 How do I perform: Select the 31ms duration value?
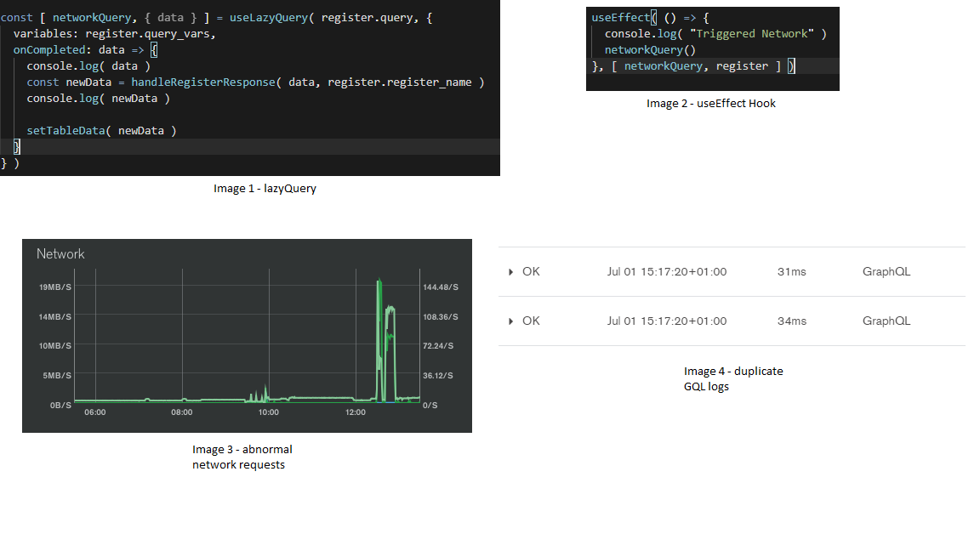pos(791,272)
